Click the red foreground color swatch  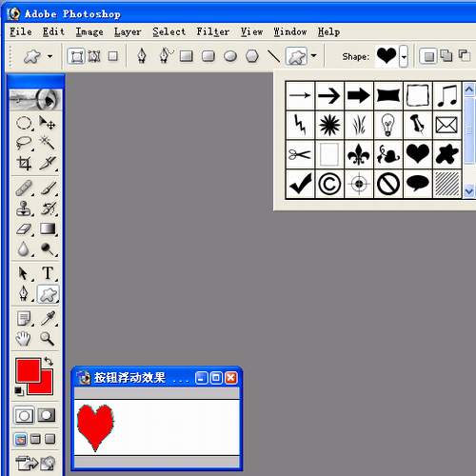coord(28,370)
